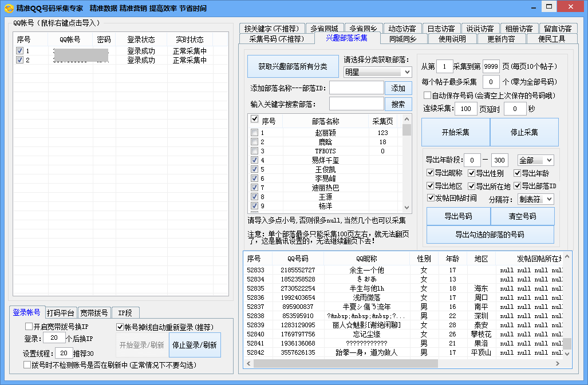This screenshot has height=385, width=588.
Task: Enable the 自动保存号码 checkbox
Action: point(427,96)
